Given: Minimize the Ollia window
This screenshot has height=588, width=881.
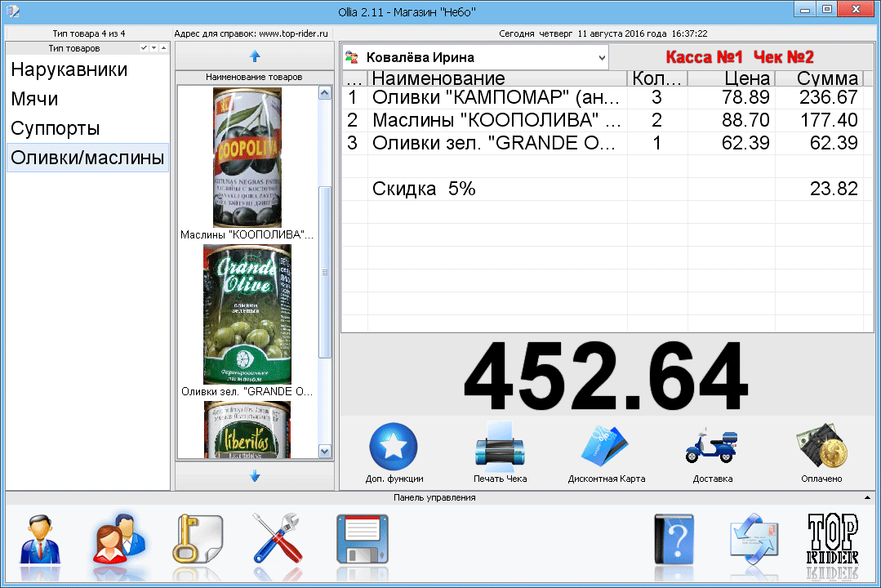Looking at the screenshot, I should (804, 10).
